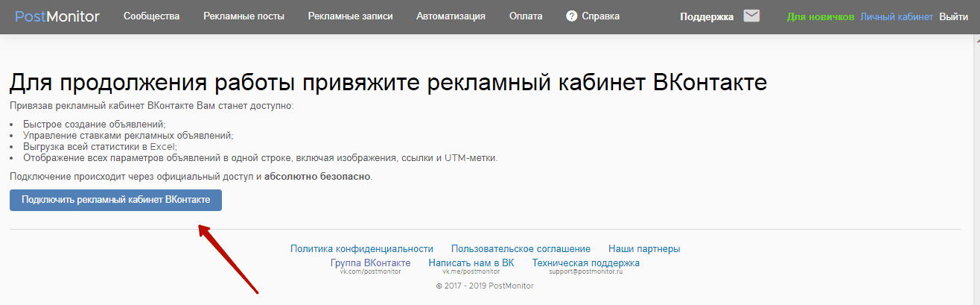Go to Личный кабинет

[897, 16]
